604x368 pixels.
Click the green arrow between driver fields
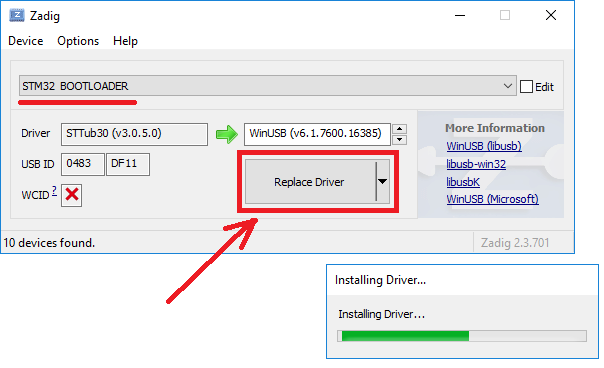(x=226, y=134)
